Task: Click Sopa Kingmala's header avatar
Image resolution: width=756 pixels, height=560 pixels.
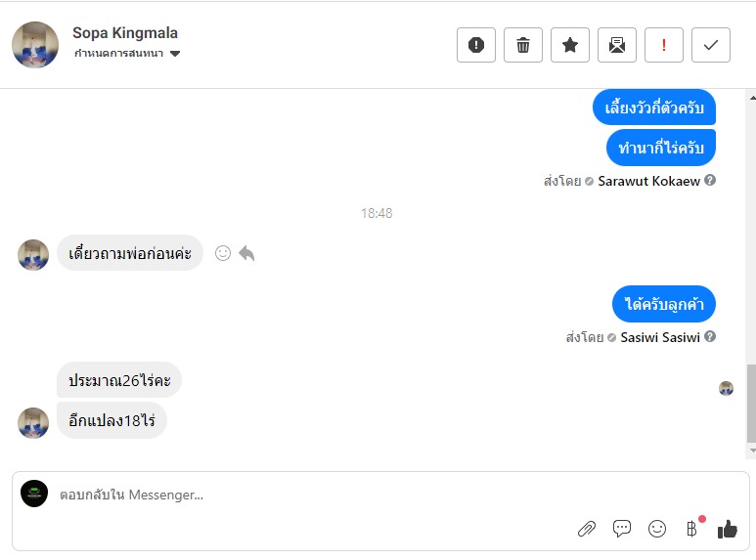Action: (x=35, y=45)
